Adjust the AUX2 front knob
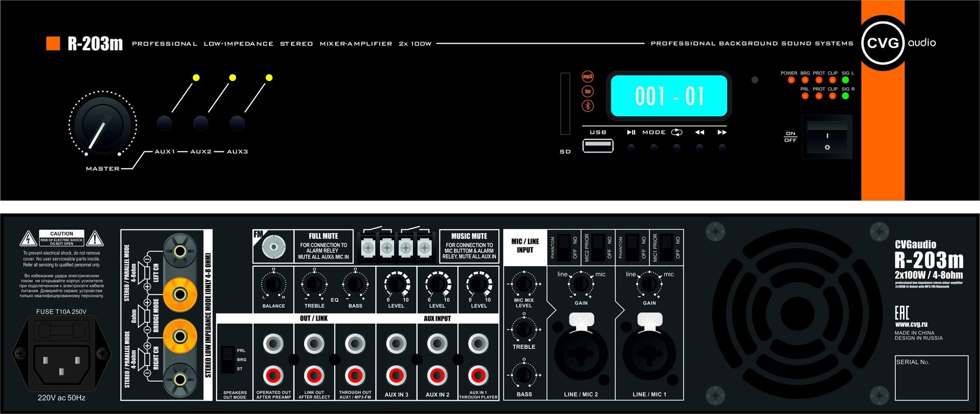The image size is (980, 414). (x=200, y=123)
